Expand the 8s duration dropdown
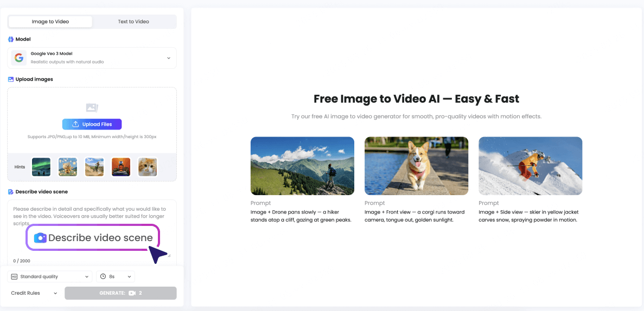 [116, 276]
